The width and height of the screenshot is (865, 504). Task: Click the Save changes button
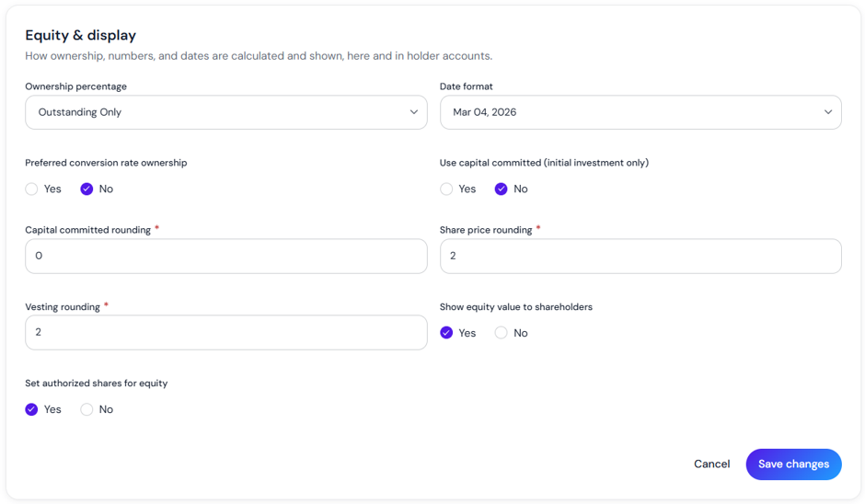(x=793, y=464)
